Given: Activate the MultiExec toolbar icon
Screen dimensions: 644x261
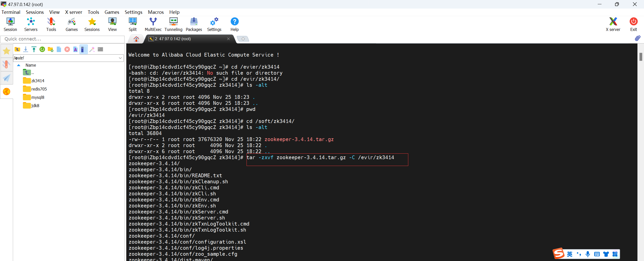Looking at the screenshot, I should click(x=153, y=24).
